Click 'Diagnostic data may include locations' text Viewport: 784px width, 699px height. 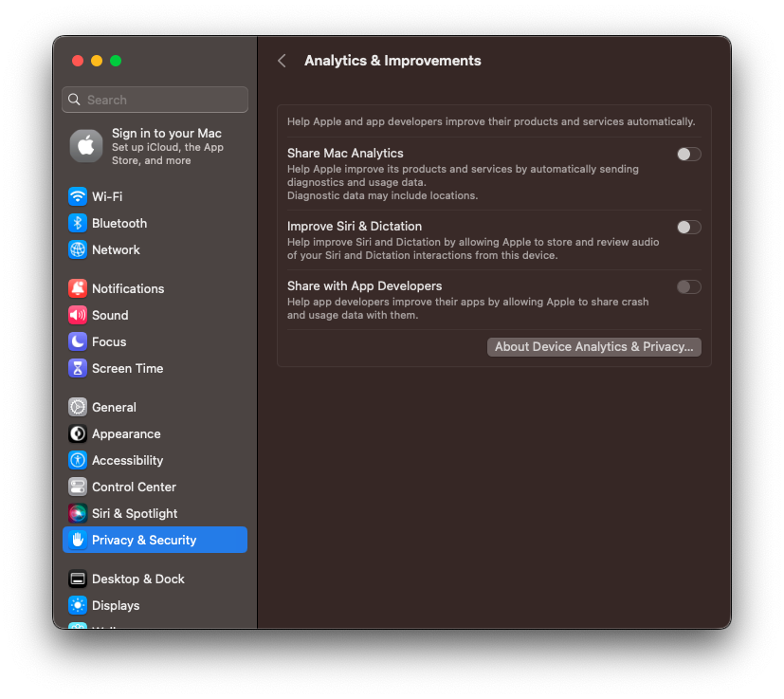[382, 195]
